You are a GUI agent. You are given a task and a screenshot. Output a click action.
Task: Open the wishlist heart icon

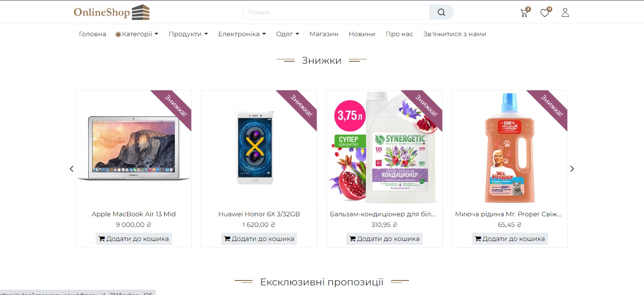(545, 13)
